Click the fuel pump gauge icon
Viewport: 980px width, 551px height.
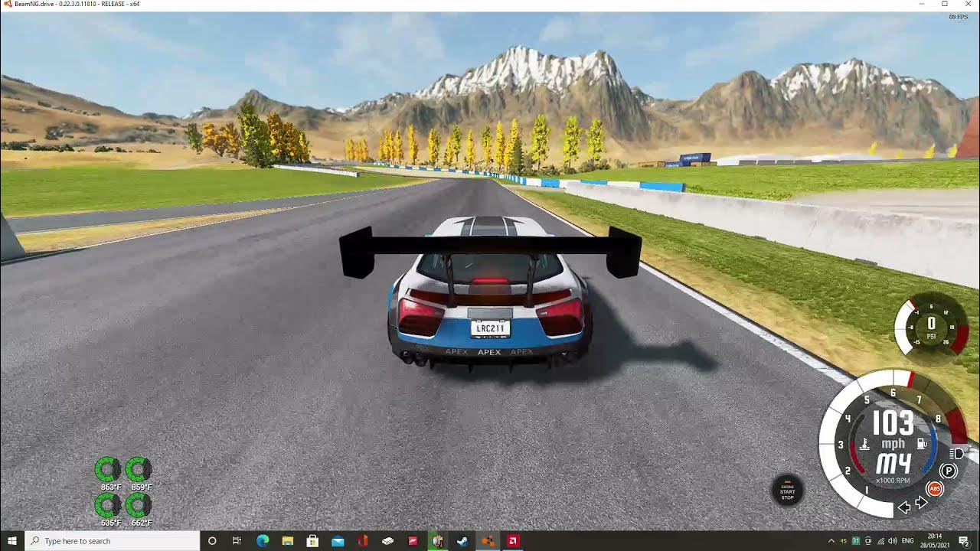923,444
